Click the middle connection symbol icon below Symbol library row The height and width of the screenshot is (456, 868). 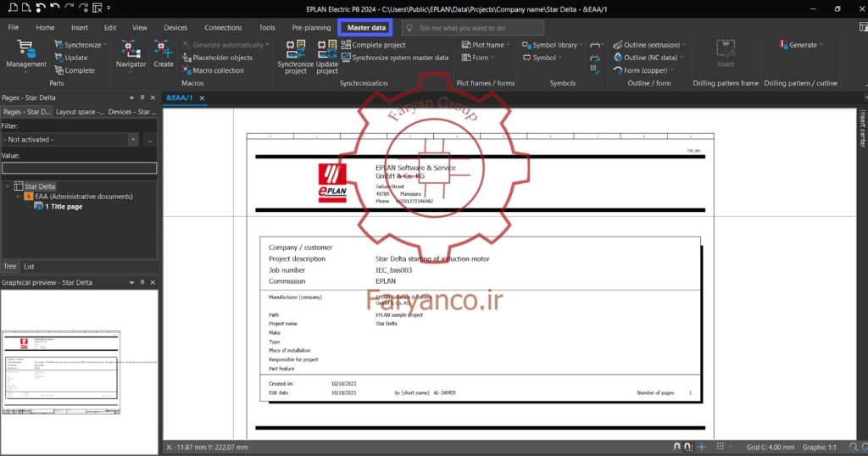pyautogui.click(x=595, y=58)
